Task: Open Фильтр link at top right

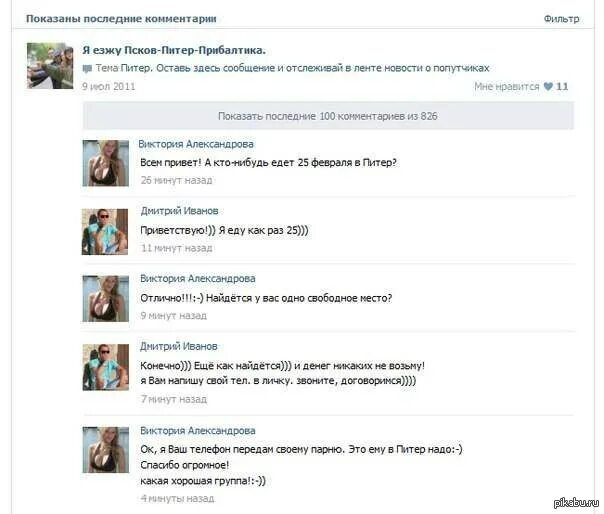Action: click(x=561, y=18)
